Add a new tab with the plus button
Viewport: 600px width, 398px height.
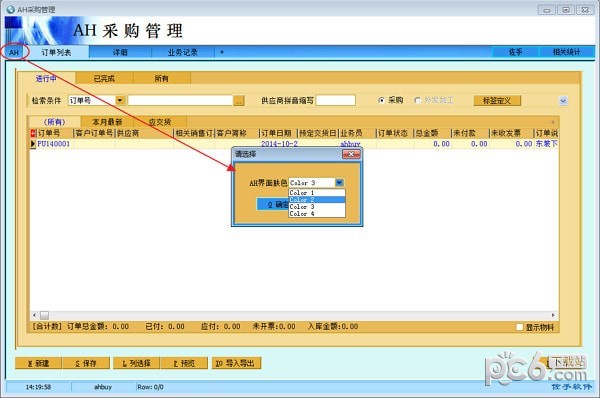(x=222, y=52)
